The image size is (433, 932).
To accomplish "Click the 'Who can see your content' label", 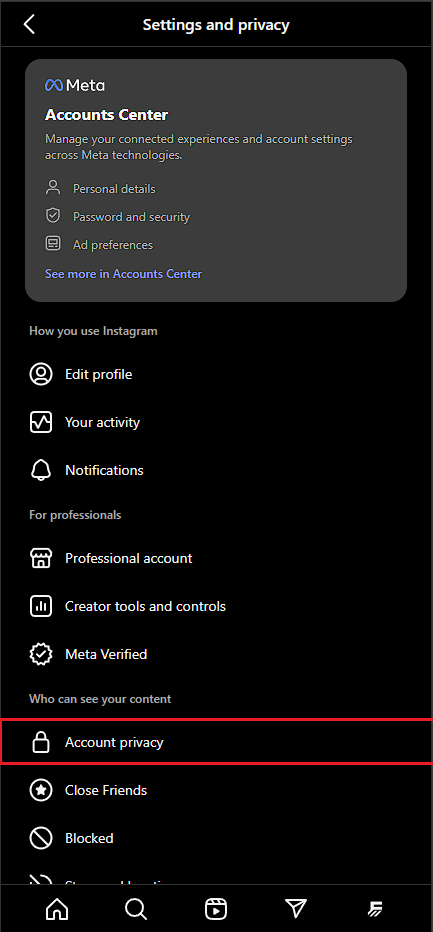I will (x=100, y=699).
